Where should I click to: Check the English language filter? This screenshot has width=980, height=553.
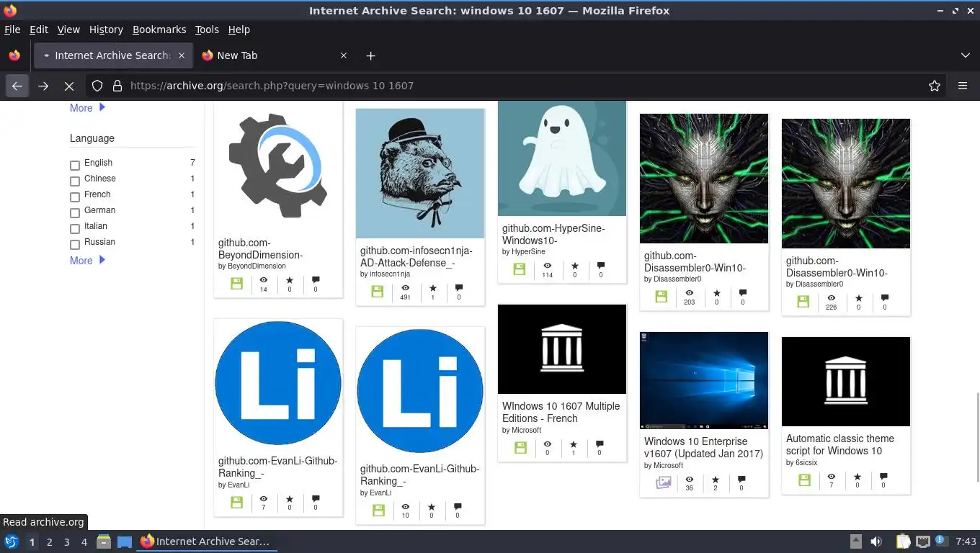74,166
